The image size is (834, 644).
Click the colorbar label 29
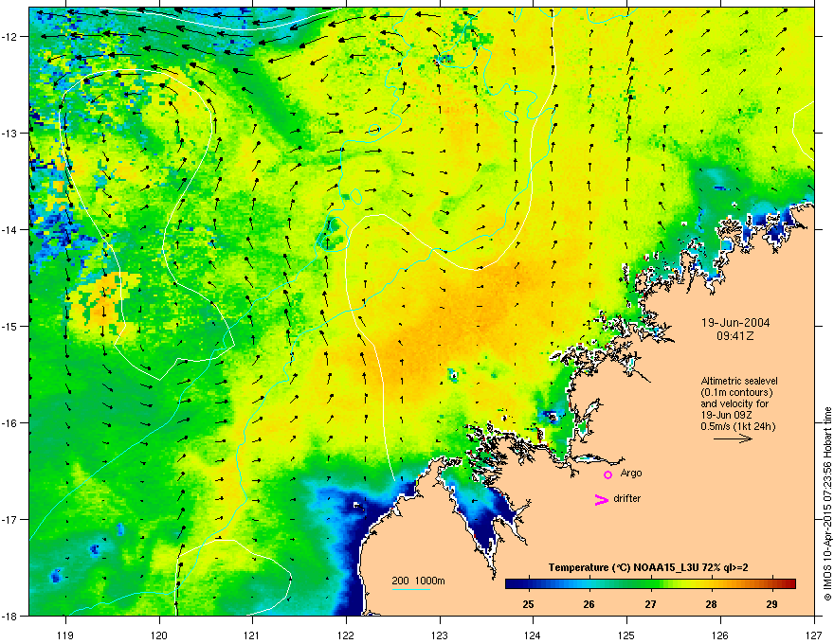point(771,604)
